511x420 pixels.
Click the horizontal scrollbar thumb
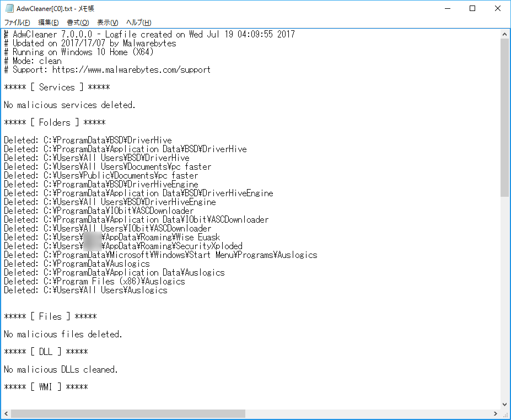tap(128, 413)
